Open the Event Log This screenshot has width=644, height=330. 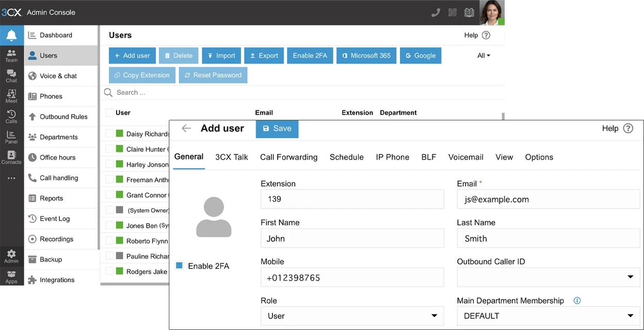coord(61,218)
